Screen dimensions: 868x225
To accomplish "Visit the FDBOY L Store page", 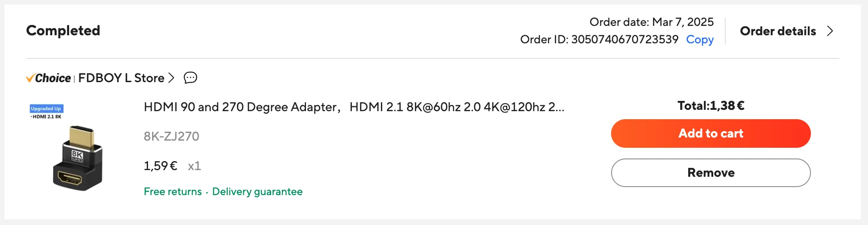I will pyautogui.click(x=121, y=78).
